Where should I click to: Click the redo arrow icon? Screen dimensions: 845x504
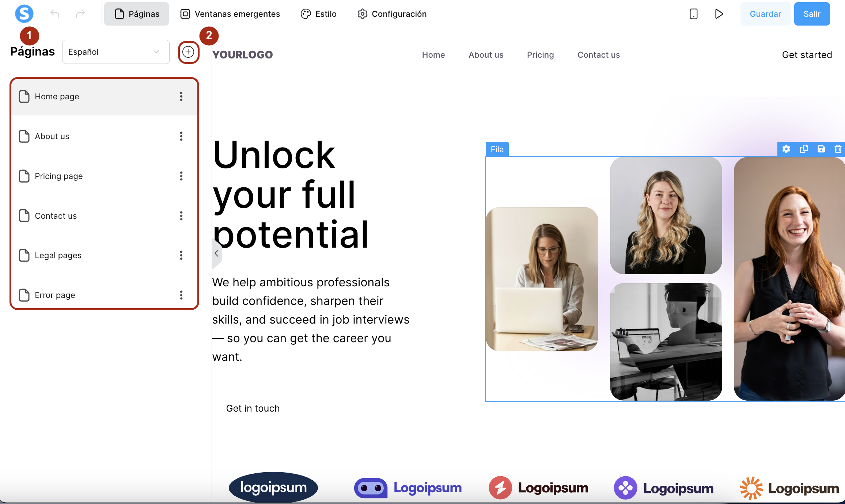80,14
